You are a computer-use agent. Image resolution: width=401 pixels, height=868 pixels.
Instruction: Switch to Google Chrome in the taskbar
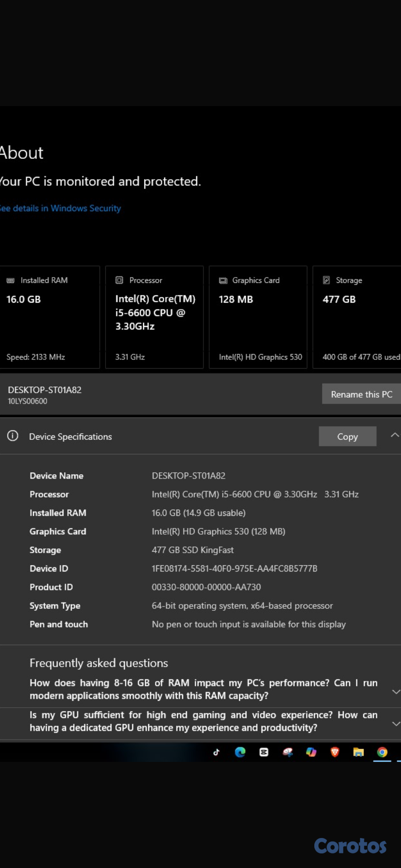pos(382,752)
